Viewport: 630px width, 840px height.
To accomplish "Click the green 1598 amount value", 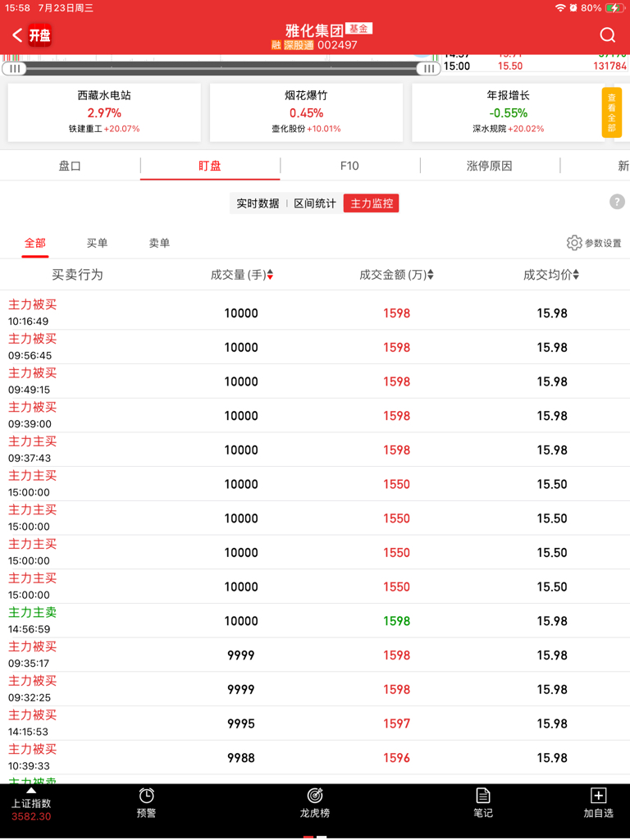I will (x=396, y=621).
